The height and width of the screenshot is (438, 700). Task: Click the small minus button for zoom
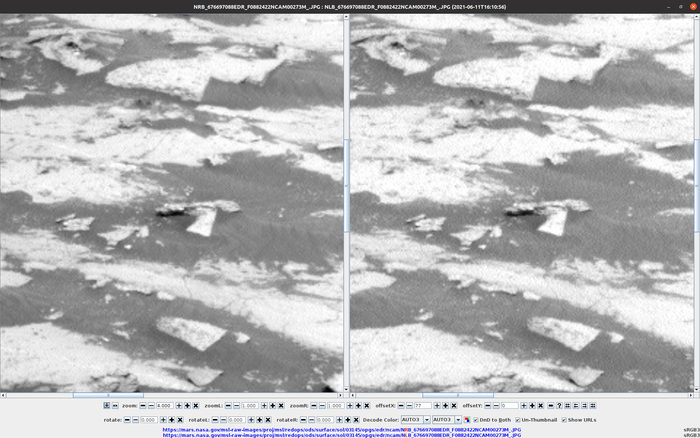coord(151,406)
